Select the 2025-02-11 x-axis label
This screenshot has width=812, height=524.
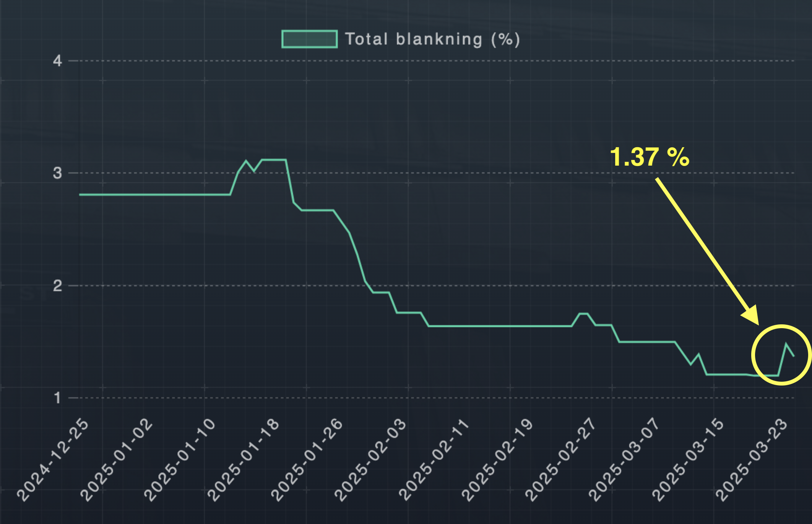(x=434, y=460)
